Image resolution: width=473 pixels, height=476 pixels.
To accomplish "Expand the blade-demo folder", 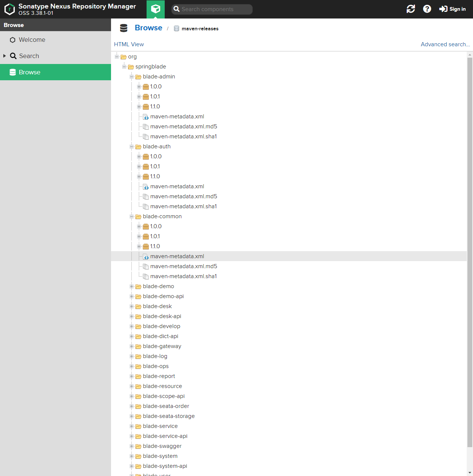I will 131,286.
